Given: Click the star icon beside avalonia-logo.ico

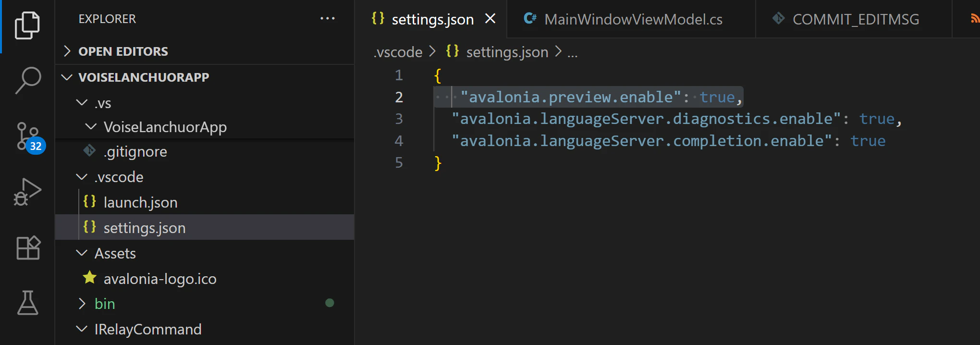Looking at the screenshot, I should [x=89, y=278].
